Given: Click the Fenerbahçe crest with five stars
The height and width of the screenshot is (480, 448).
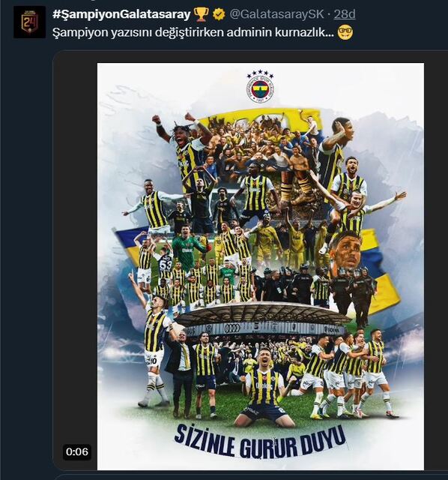Looking at the screenshot, I should tap(260, 86).
